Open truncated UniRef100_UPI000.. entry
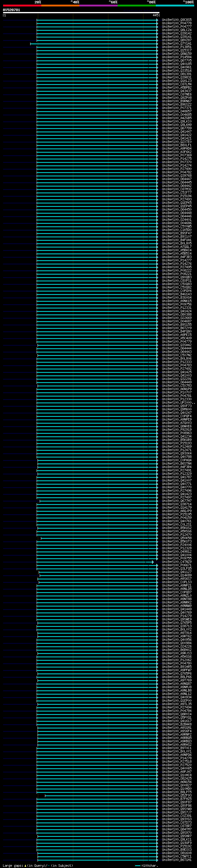Image resolution: width=197 pixels, height=868 pixels. tap(179, 403)
